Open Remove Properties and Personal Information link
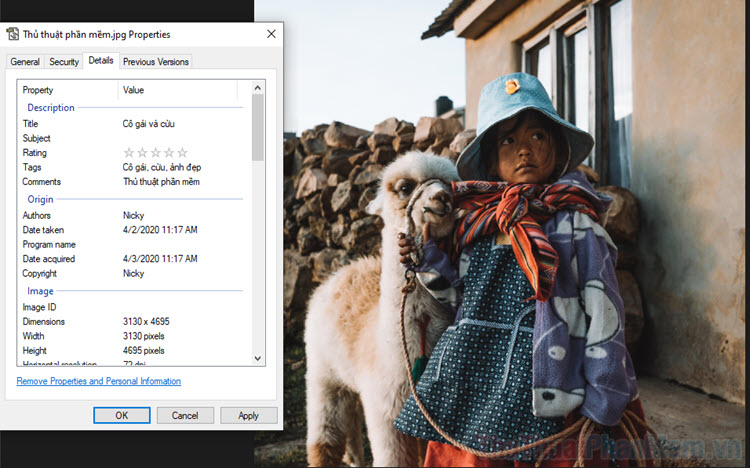The width and height of the screenshot is (750, 468). [x=99, y=381]
